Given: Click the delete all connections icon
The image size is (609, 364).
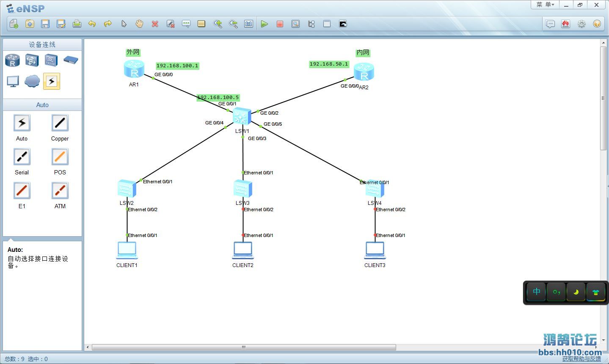Looking at the screenshot, I should tap(171, 24).
